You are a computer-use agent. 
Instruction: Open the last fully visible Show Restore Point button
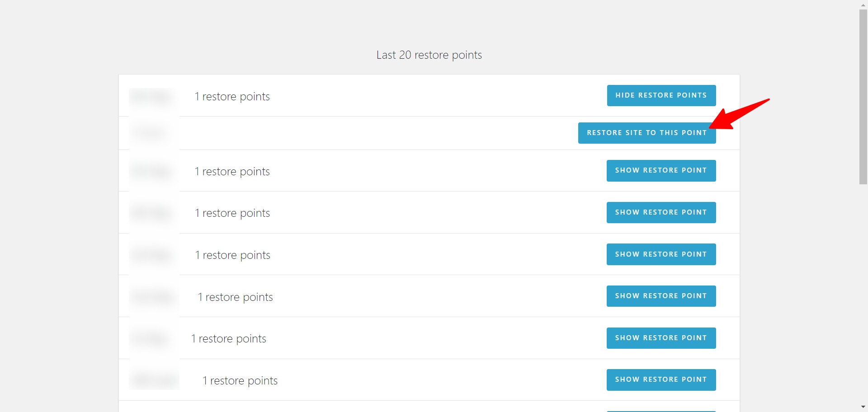click(661, 379)
